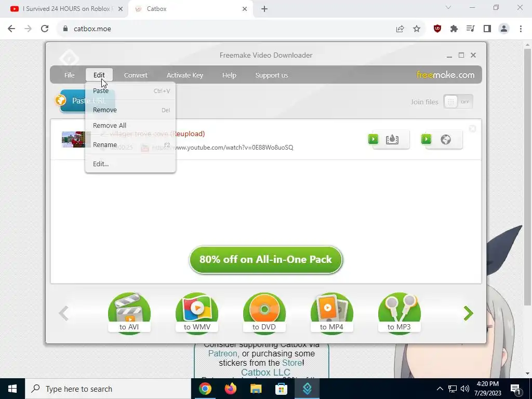Show previous formats with left arrow

63,313
